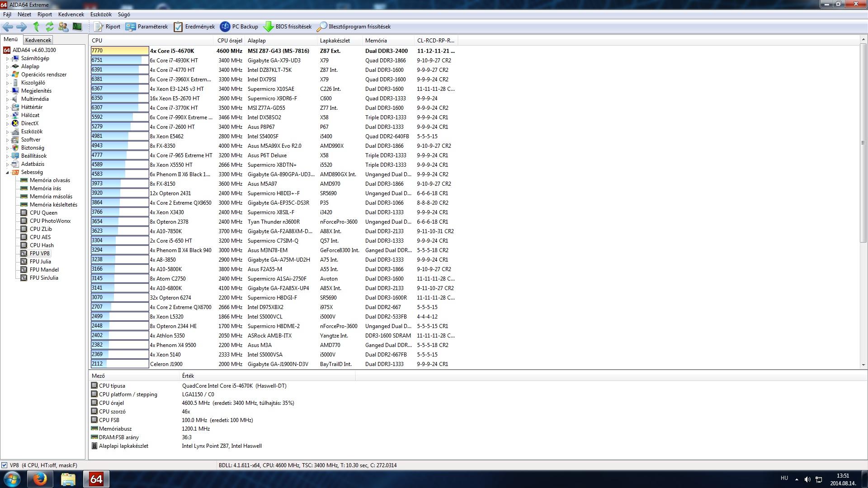Click the Forward navigation arrow icon
Screen dimensions: 868x488
21,27
